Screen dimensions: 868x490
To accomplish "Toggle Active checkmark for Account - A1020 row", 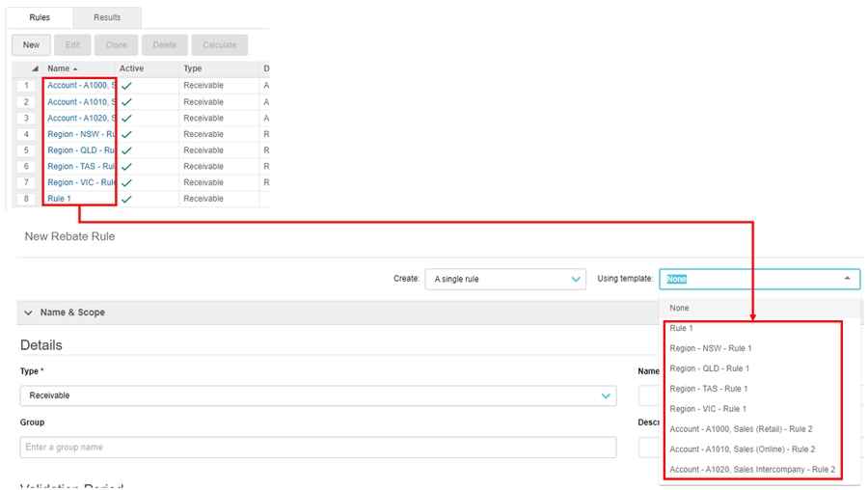I will coord(126,118).
